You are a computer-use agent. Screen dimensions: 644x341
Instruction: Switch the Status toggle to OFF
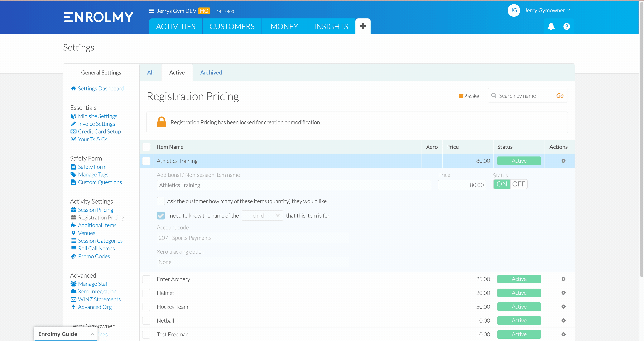point(518,184)
